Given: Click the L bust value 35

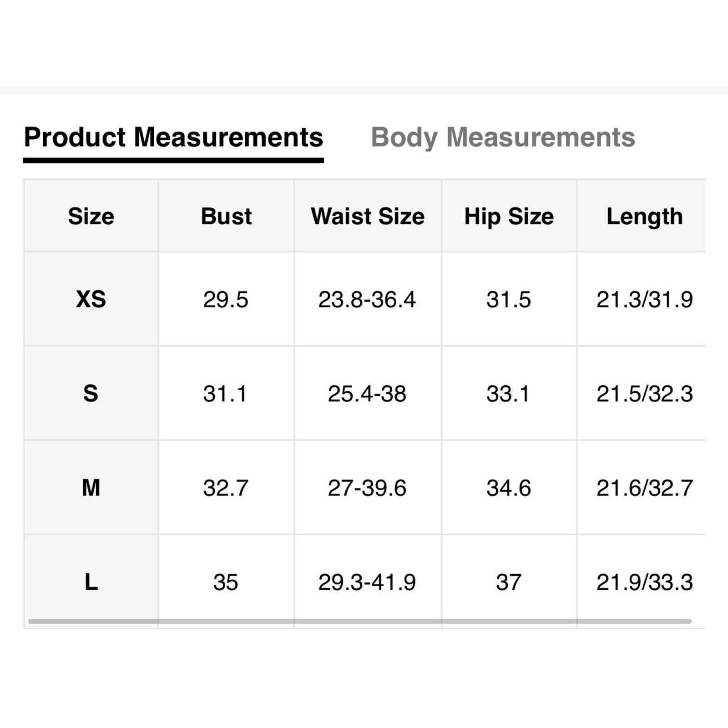Looking at the screenshot, I should (226, 582).
